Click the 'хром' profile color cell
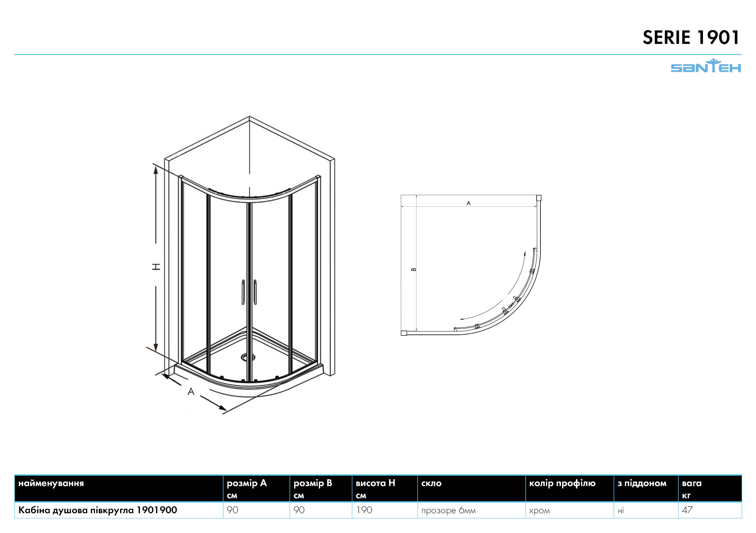This screenshot has height=533, width=756. tap(539, 511)
